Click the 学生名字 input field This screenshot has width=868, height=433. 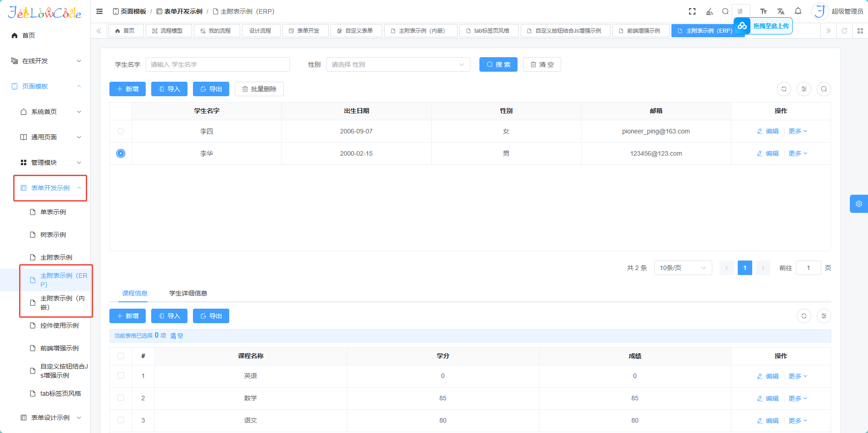click(x=217, y=64)
